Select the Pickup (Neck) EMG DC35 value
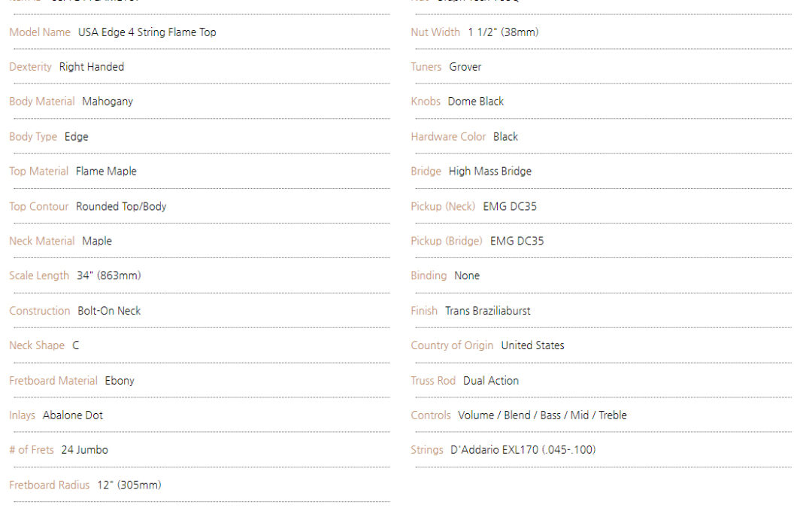This screenshot has width=812, height=508. (510, 206)
